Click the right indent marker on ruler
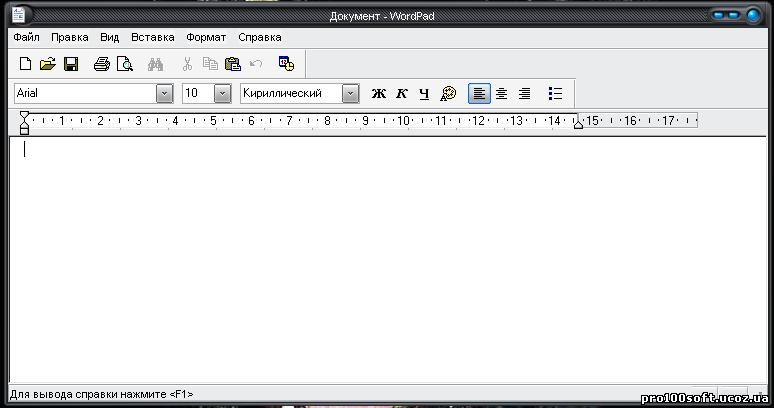Image resolution: width=774 pixels, height=408 pixels. click(578, 124)
